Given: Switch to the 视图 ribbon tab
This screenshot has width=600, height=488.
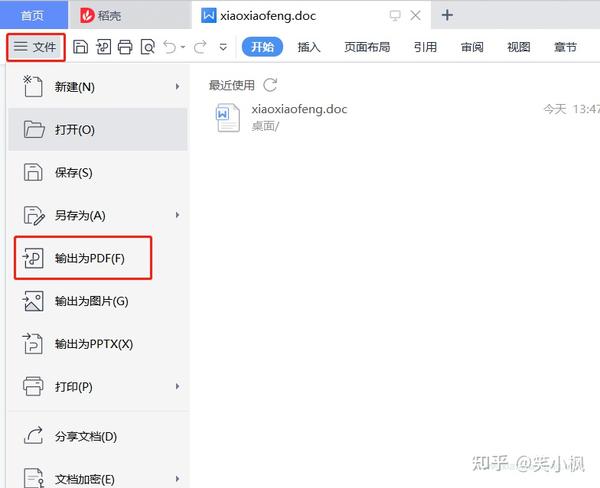Looking at the screenshot, I should tap(518, 47).
